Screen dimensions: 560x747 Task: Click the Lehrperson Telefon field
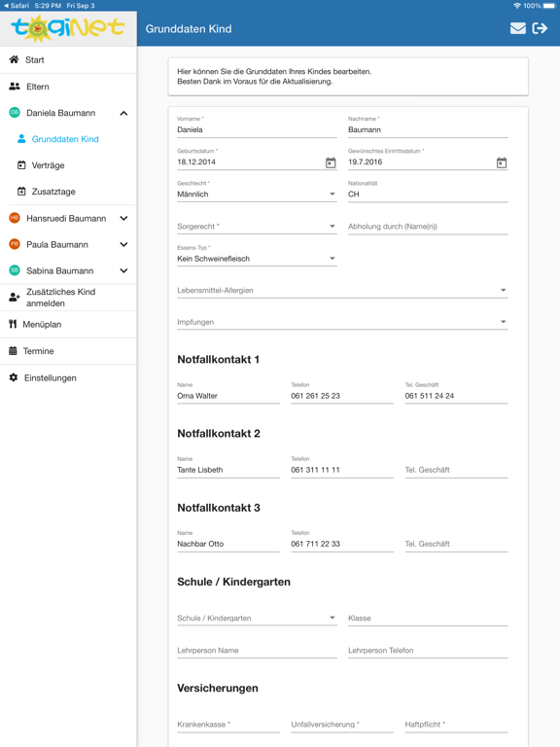(428, 651)
